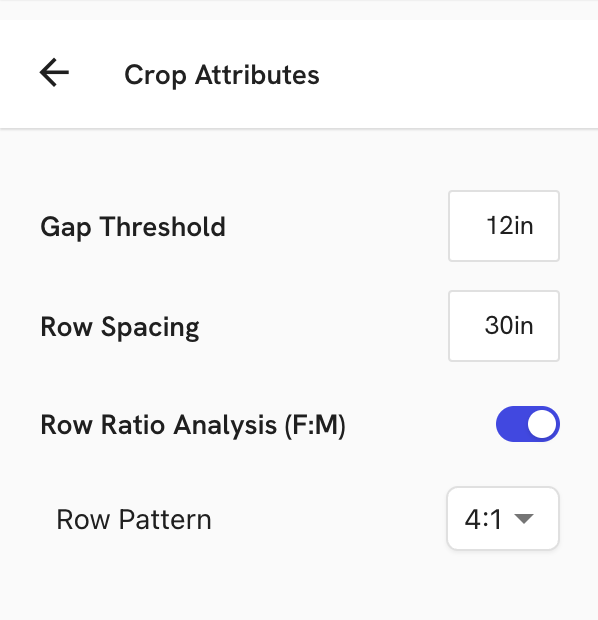
Task: Click the Row Ratio Analysis (F:M) label
Action: click(x=193, y=425)
